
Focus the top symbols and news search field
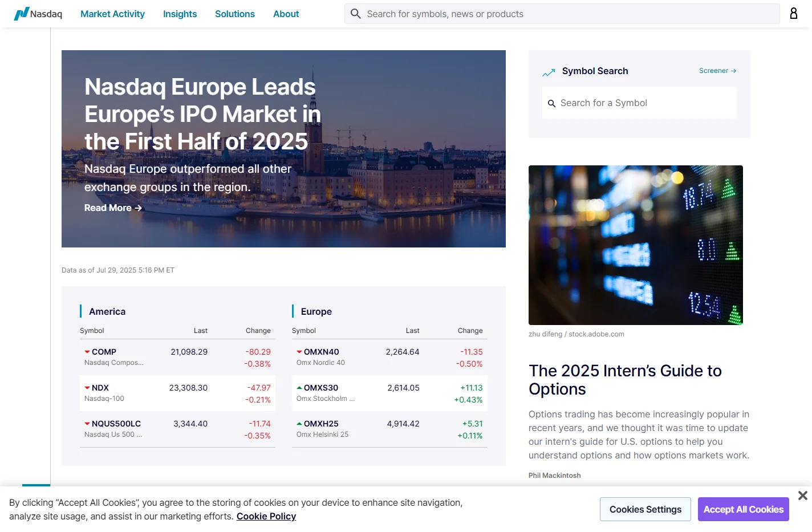562,14
